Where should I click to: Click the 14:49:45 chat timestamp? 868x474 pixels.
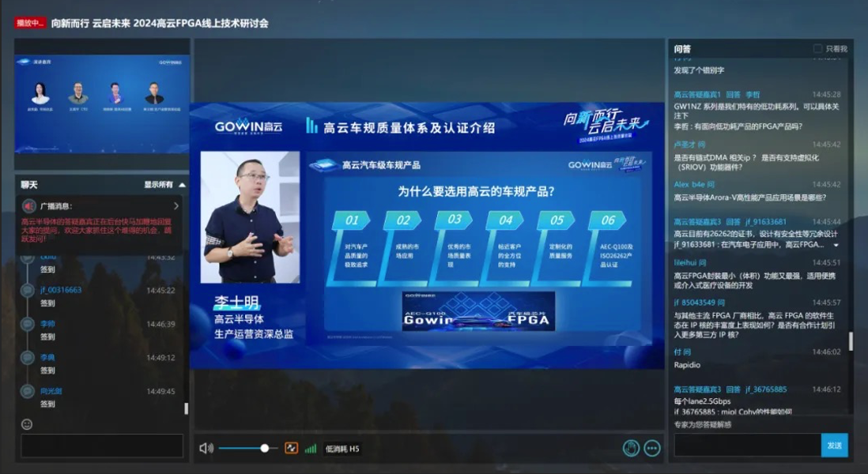160,391
